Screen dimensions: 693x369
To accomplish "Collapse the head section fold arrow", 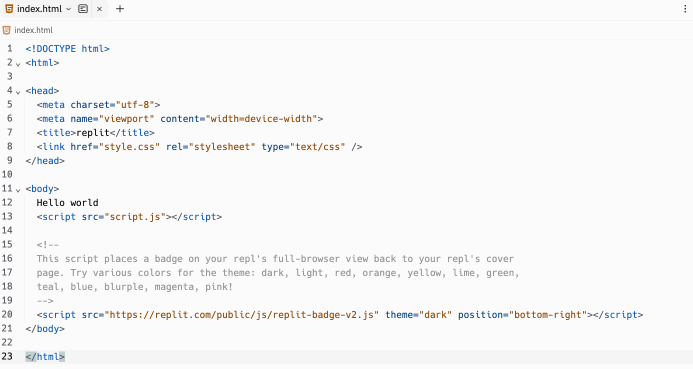I will coord(18,92).
